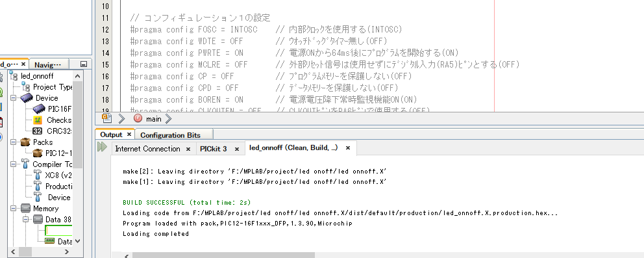Click the XC8 compiler hammer icon
Screen dimensions: 644x258
point(38,175)
